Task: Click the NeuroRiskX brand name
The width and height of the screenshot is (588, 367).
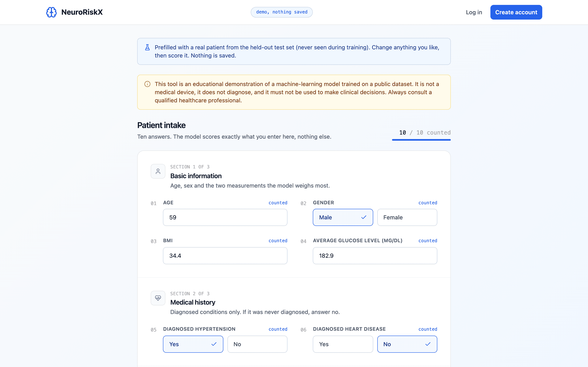Action: pyautogui.click(x=82, y=12)
